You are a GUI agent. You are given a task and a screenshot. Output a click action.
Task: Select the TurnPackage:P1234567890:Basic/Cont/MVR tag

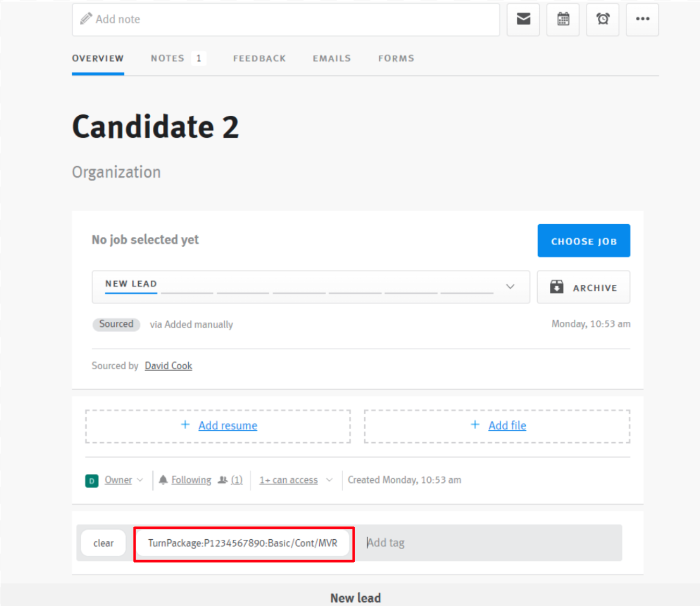click(243, 543)
